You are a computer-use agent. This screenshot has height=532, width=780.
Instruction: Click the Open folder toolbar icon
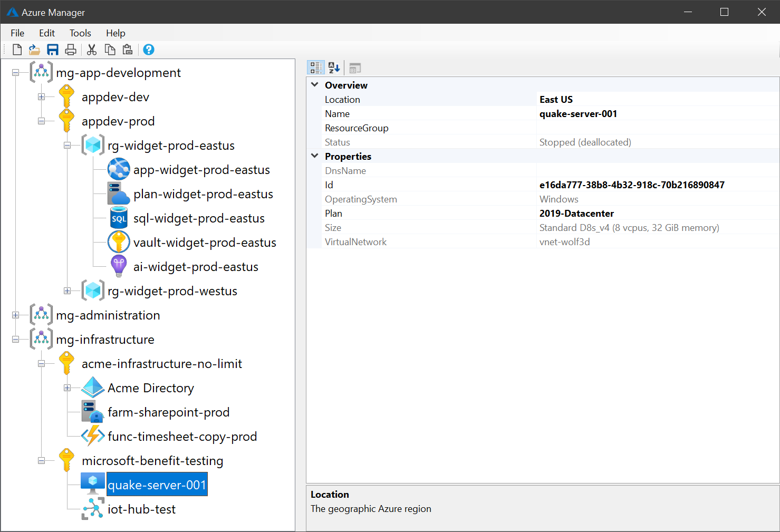[34, 50]
